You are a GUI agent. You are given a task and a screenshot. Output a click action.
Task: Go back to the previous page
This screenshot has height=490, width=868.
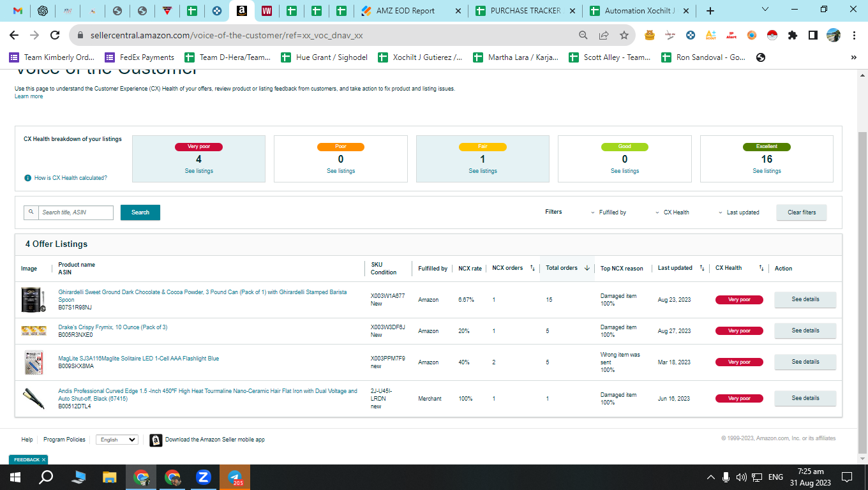pyautogui.click(x=14, y=35)
